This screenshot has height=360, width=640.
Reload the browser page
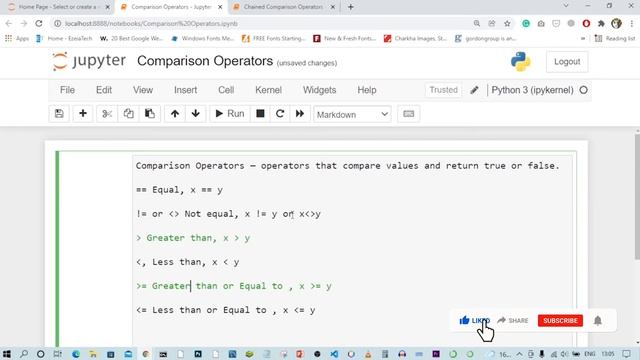click(39, 24)
